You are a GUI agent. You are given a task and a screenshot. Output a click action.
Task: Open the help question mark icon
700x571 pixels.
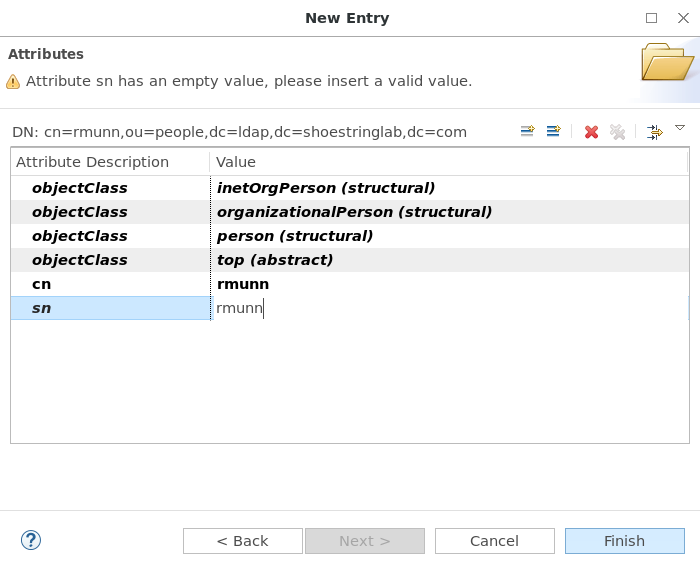31,540
